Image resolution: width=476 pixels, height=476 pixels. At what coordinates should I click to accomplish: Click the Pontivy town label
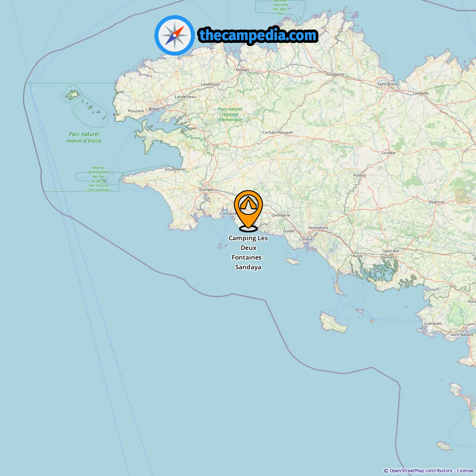(360, 175)
